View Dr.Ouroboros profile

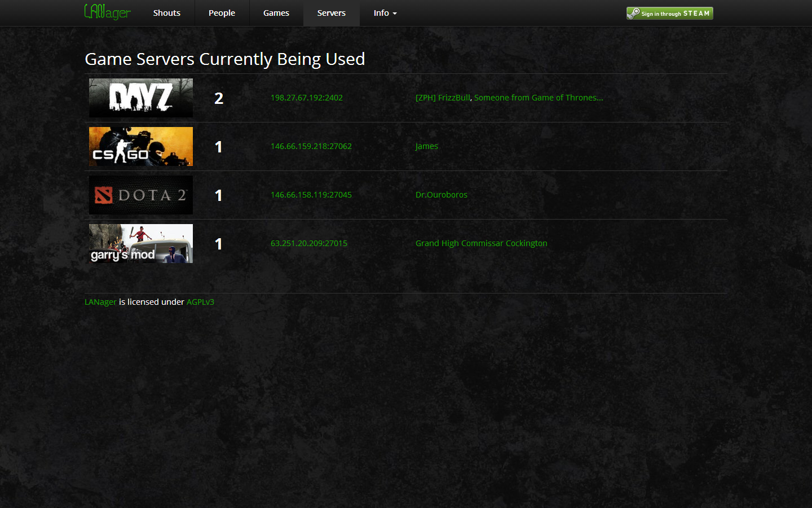click(442, 195)
